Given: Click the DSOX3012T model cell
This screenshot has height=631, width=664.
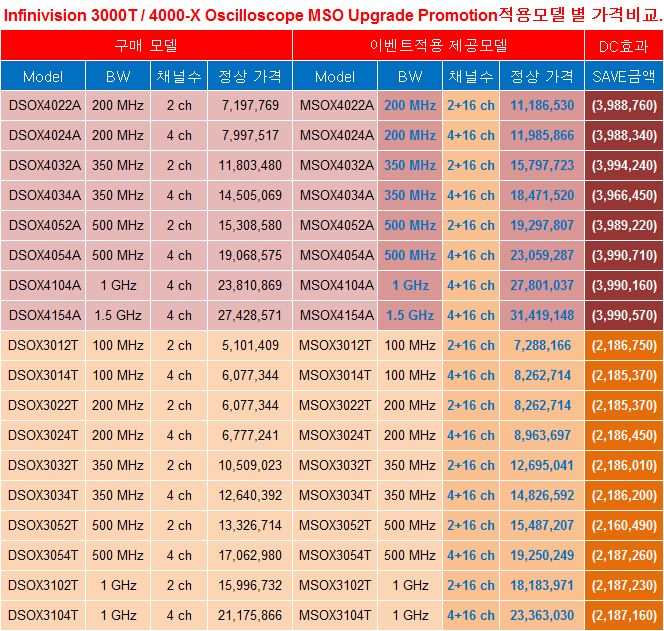Looking at the screenshot, I should (43, 346).
